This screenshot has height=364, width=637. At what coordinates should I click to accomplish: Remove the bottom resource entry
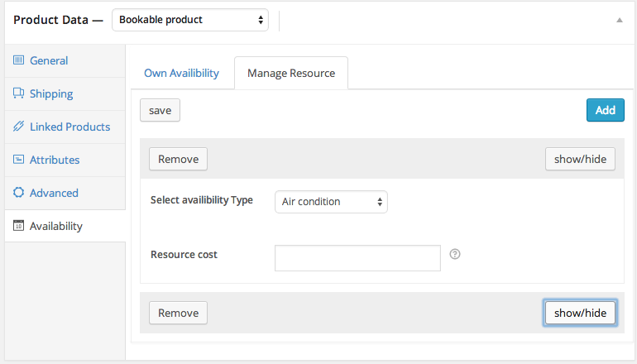click(178, 313)
